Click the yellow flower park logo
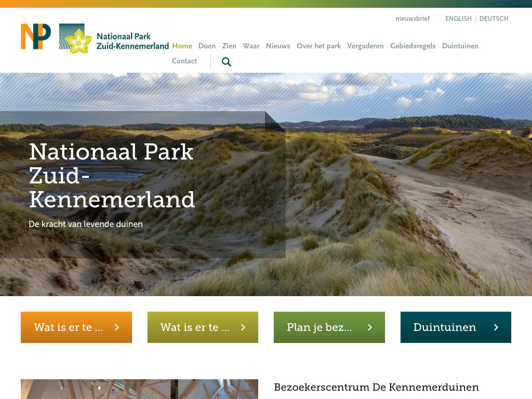This screenshot has height=399, width=532. click(75, 39)
